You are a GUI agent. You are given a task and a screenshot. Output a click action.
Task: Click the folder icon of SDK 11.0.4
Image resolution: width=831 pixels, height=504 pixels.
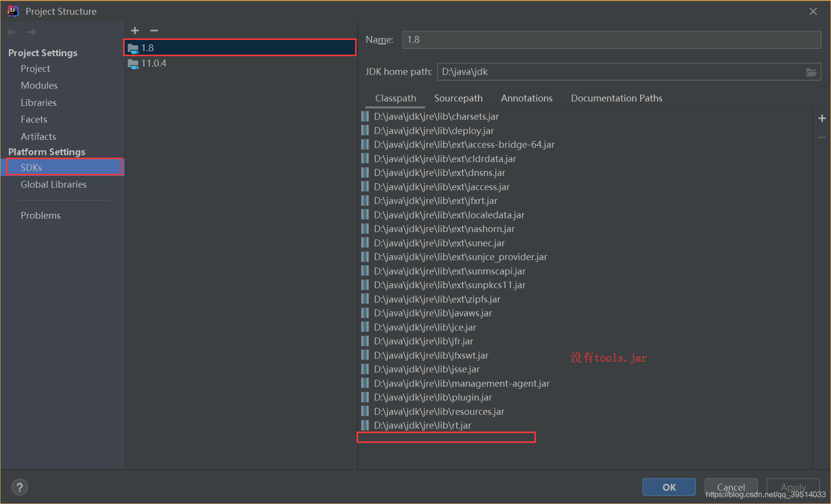tap(133, 64)
